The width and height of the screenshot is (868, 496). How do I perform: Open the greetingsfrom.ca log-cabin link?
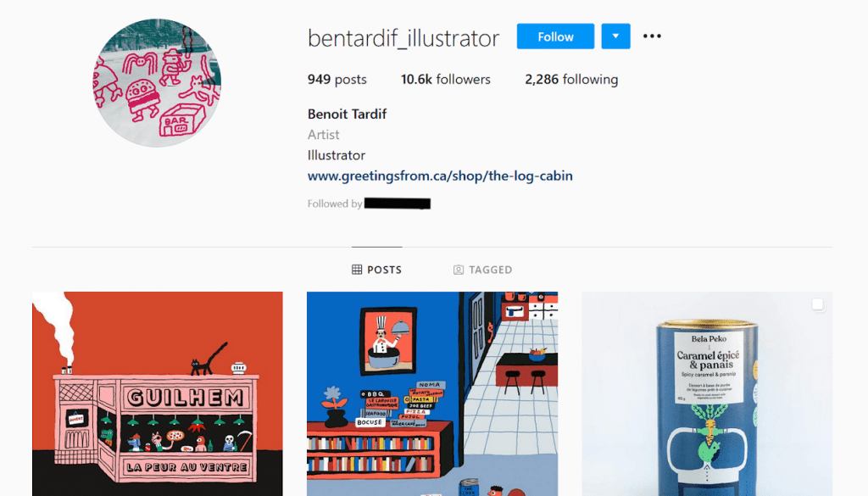[x=440, y=176]
